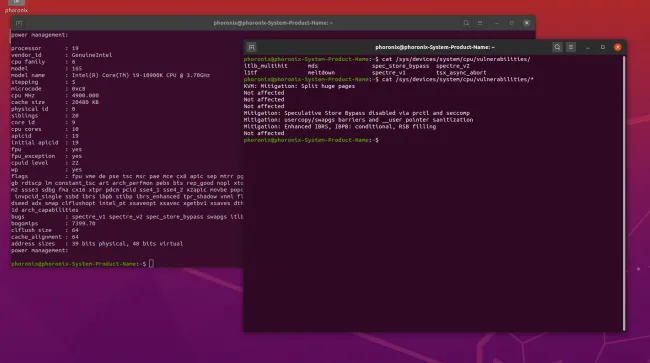Click 'Enhanced IBRS, IBPB: conditional' line

click(340, 126)
